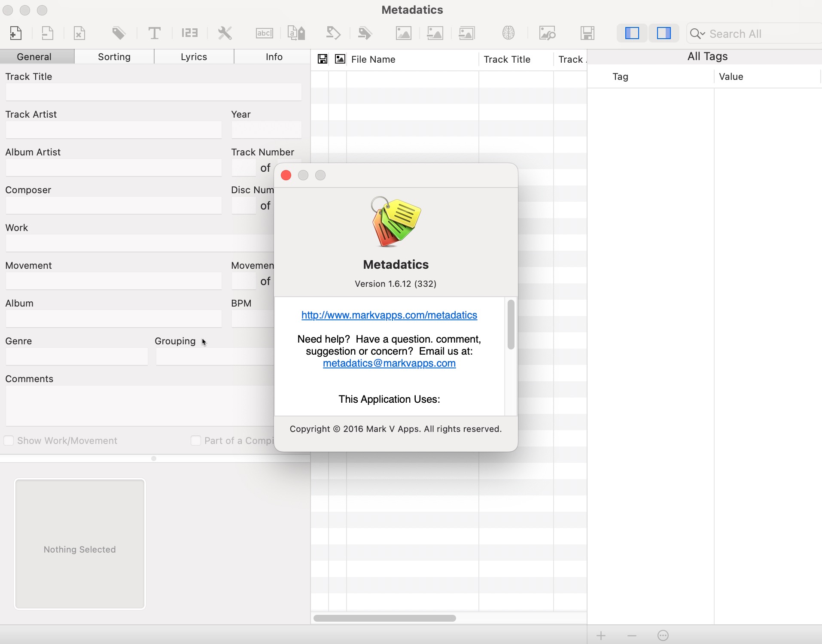Switch to the General tab
Screen dimensions: 822x644
click(34, 57)
